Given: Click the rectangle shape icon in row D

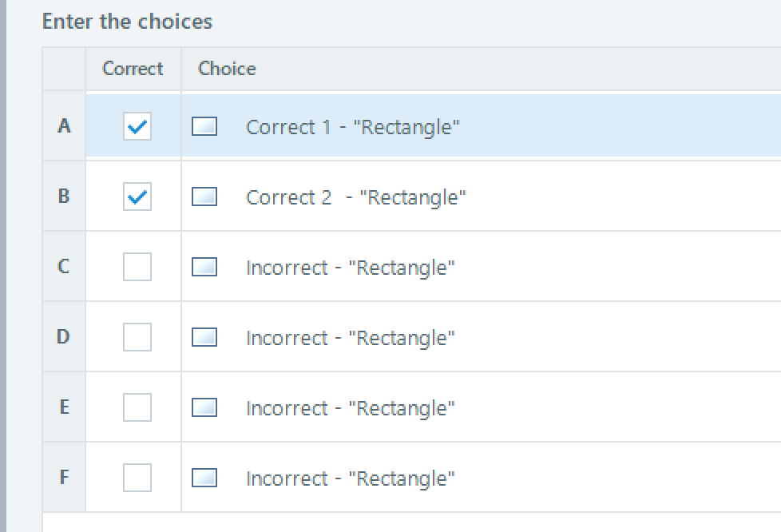Looking at the screenshot, I should click(x=204, y=337).
